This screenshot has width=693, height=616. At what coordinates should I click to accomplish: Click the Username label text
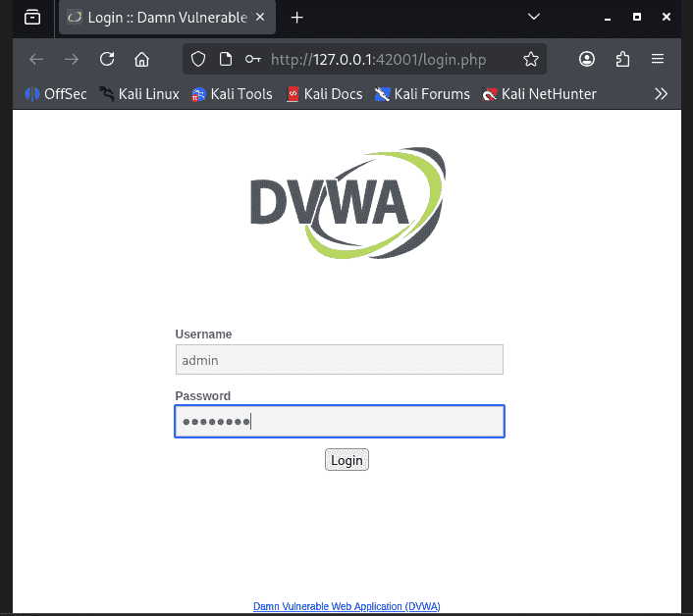[203, 334]
